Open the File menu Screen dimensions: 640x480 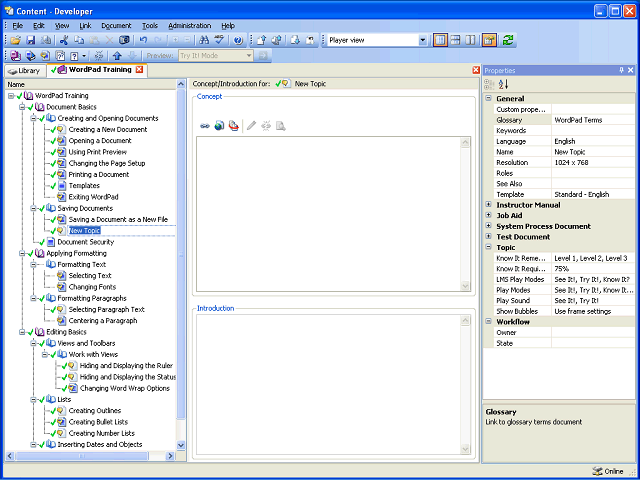[x=18, y=26]
